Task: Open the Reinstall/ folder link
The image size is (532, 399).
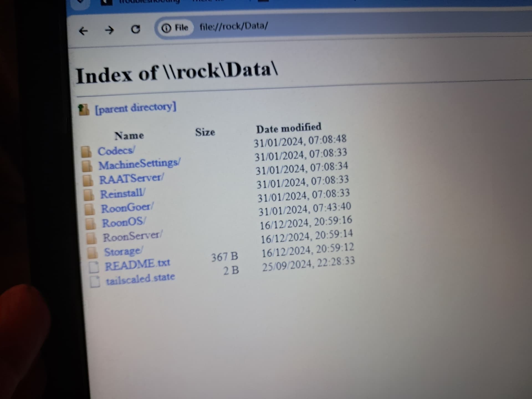Action: click(x=122, y=193)
